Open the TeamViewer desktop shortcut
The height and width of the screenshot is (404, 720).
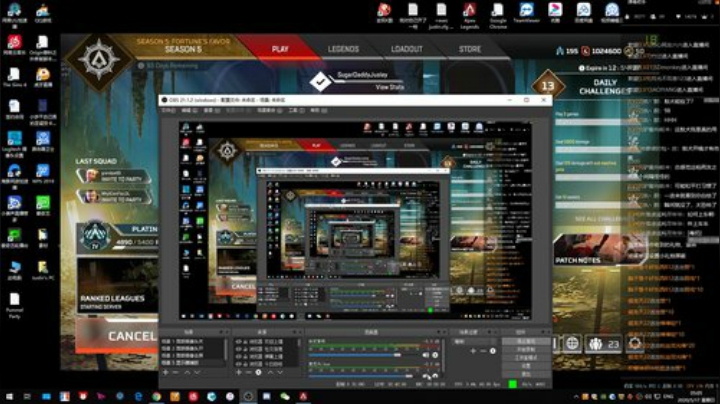[x=526, y=13]
